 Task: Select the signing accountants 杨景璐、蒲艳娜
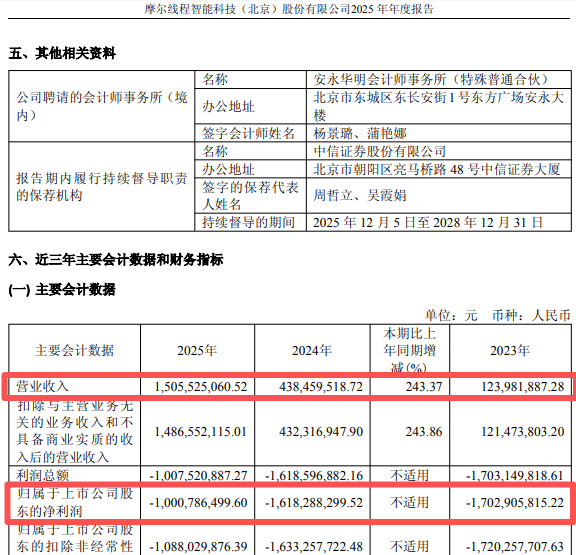click(x=360, y=133)
